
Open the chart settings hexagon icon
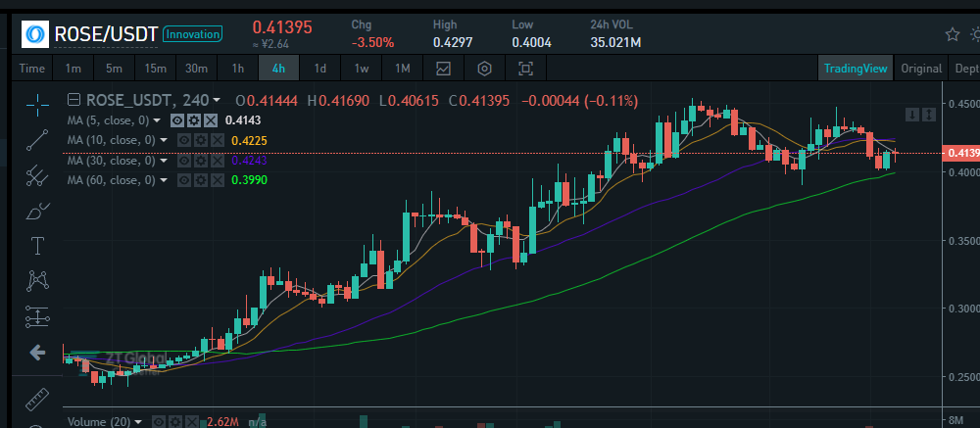click(484, 69)
